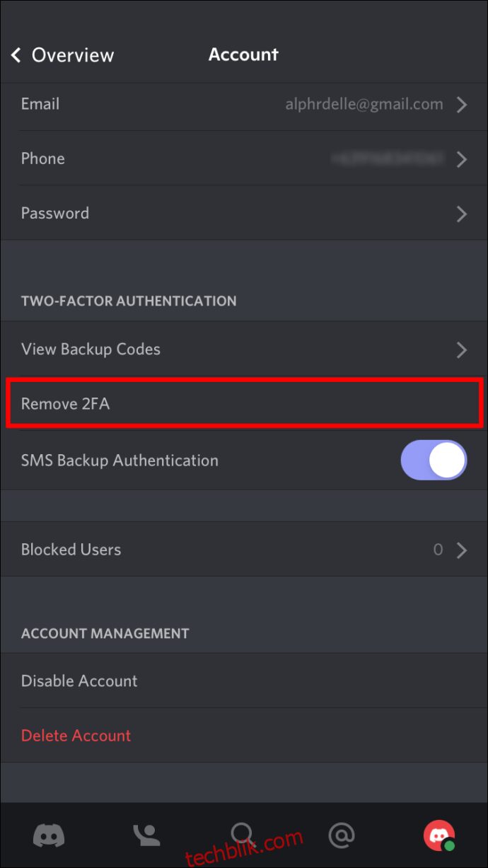This screenshot has width=488, height=868.
Task: Select the Remove 2FA option
Action: click(x=244, y=404)
